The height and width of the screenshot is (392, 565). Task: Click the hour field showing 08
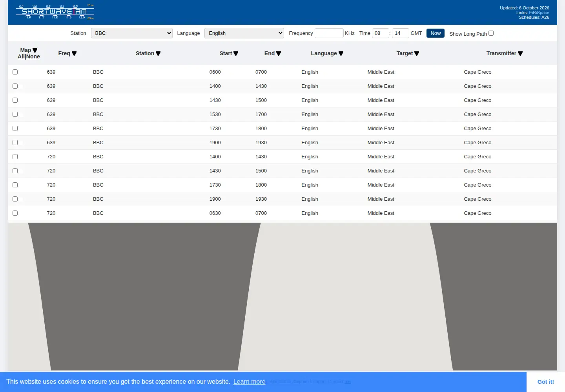click(x=380, y=33)
